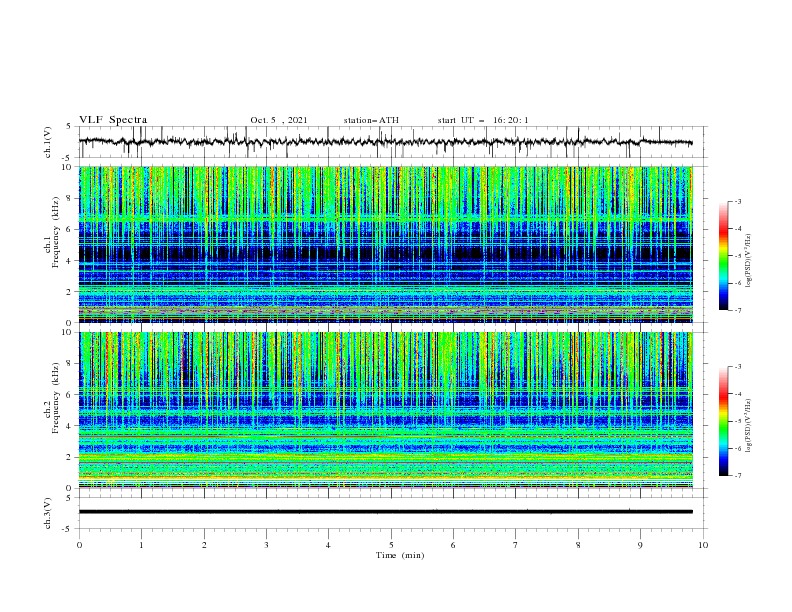The image size is (792, 612).
Task: Click the "VLF Spectra" plot title
Action: [x=113, y=120]
